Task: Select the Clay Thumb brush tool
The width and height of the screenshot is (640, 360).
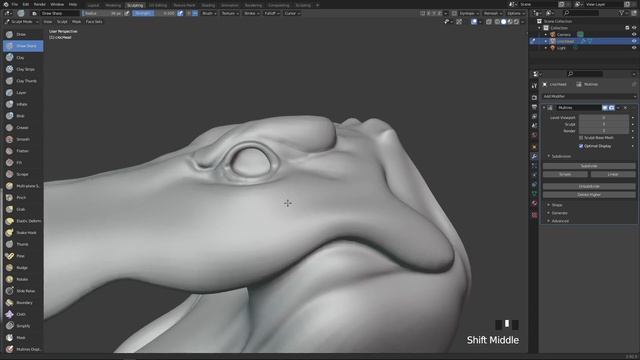Action: tap(23, 81)
